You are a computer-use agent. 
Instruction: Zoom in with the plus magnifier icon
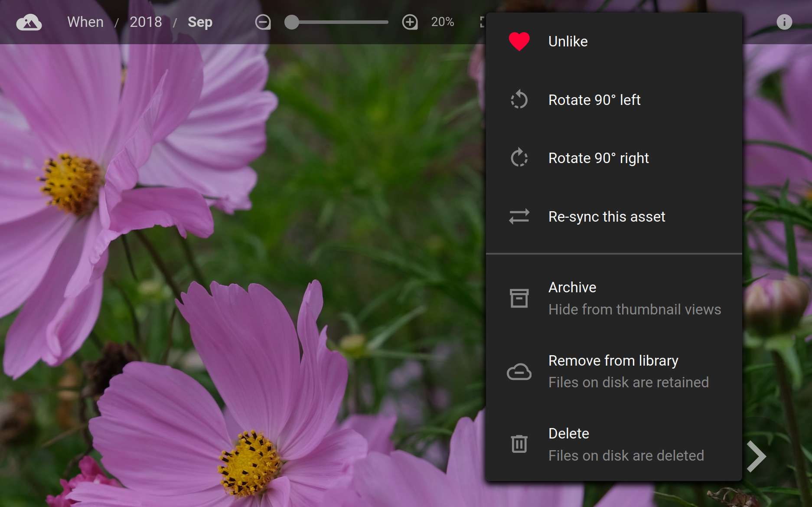pyautogui.click(x=410, y=22)
